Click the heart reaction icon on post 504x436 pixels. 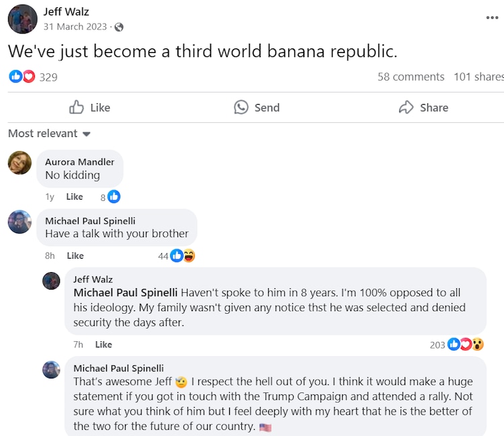29,77
